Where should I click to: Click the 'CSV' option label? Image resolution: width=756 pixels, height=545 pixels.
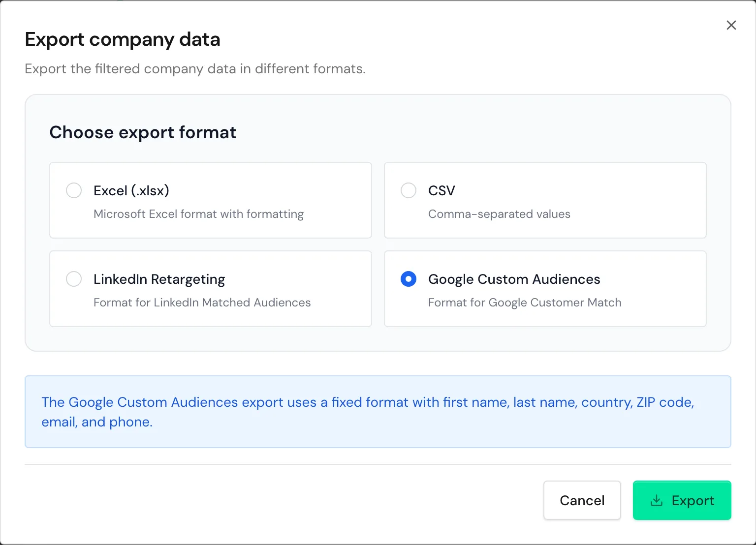441,190
